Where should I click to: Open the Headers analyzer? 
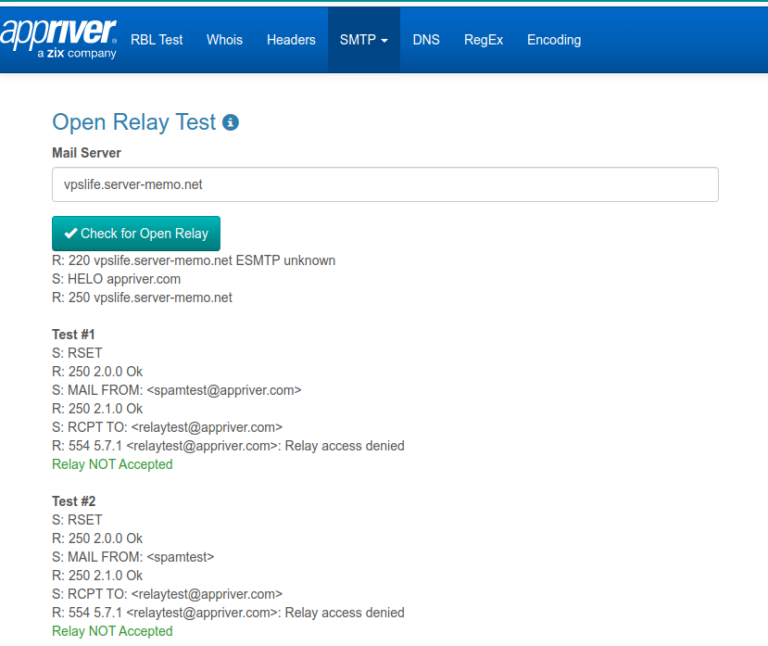[x=291, y=40]
